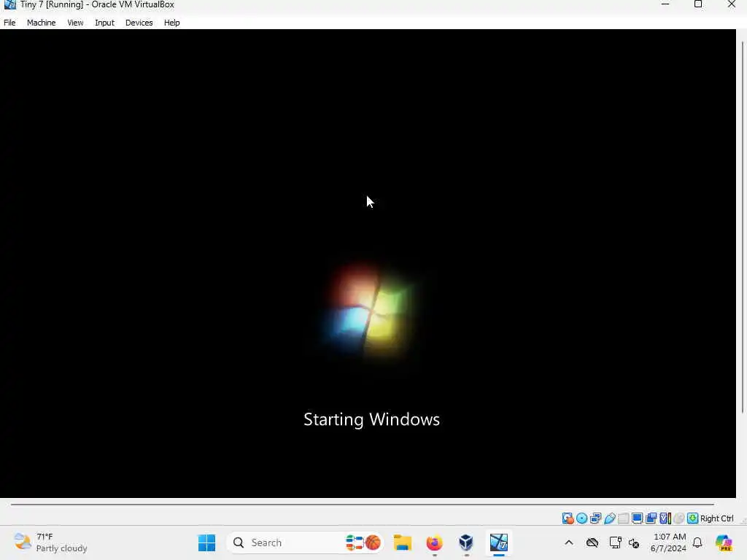Open the 71°F weather widget
The height and width of the screenshot is (560, 747).
50,542
